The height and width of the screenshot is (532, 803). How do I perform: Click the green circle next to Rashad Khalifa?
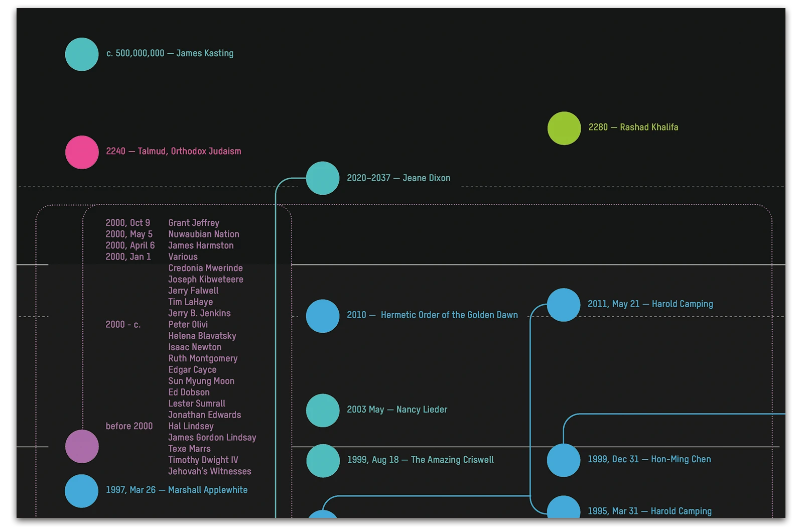pyautogui.click(x=564, y=128)
